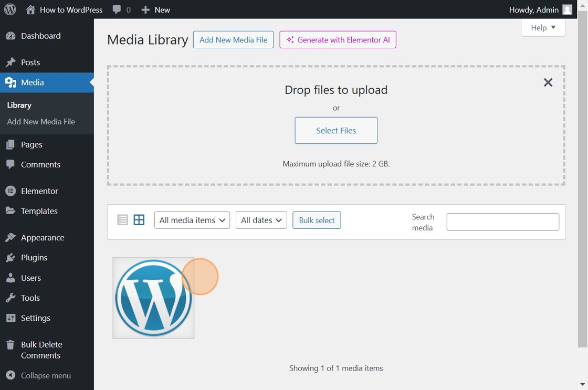
Task: Click the Posts pushpin icon
Action: point(10,62)
